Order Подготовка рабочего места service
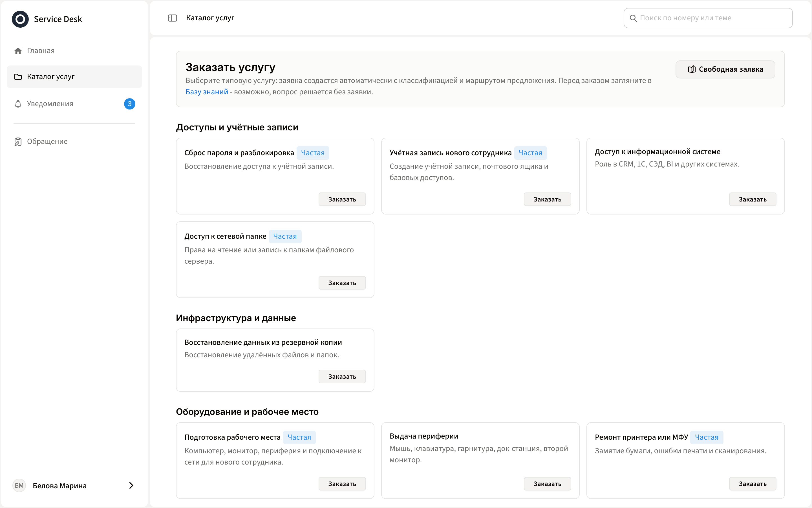The width and height of the screenshot is (812, 508). tap(342, 484)
